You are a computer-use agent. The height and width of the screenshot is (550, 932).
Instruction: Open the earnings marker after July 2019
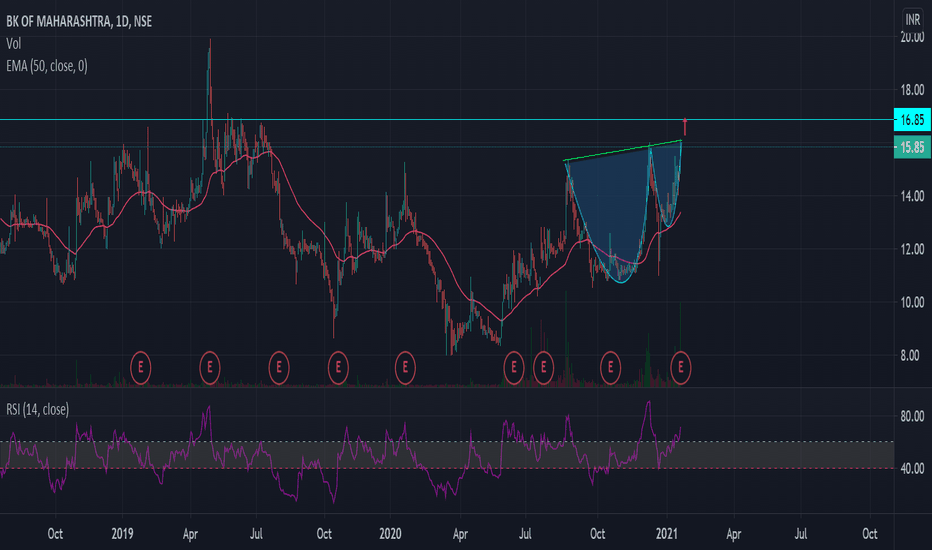(x=279, y=368)
